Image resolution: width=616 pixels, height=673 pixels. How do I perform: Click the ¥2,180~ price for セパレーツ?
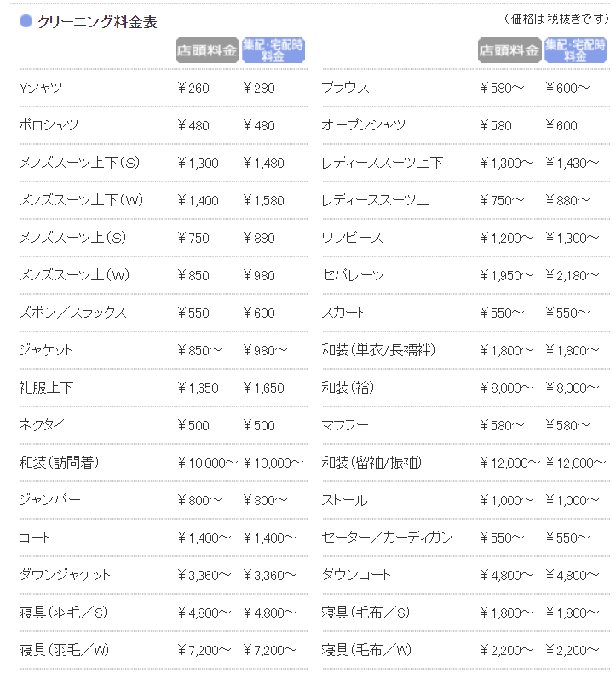click(572, 275)
